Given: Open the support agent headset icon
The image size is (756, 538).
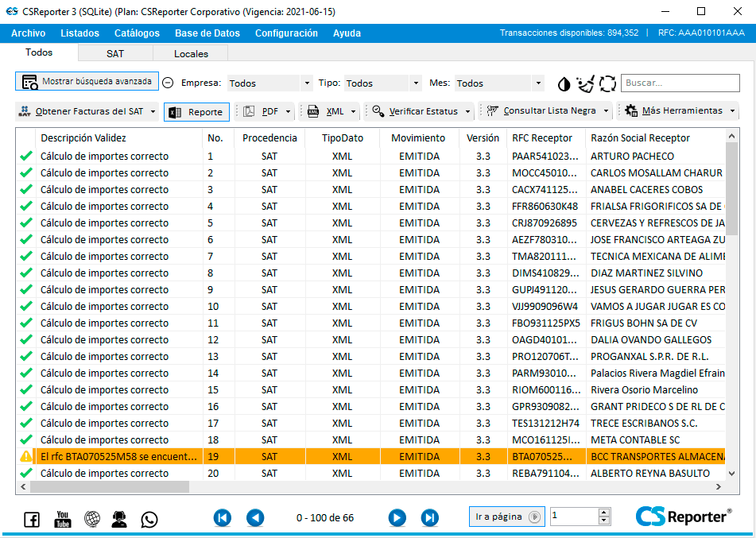Looking at the screenshot, I should click(x=119, y=519).
